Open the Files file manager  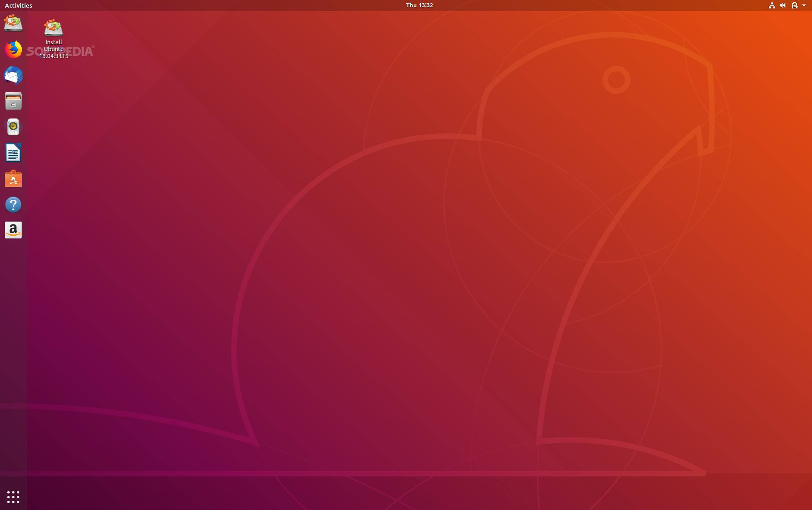[x=13, y=101]
